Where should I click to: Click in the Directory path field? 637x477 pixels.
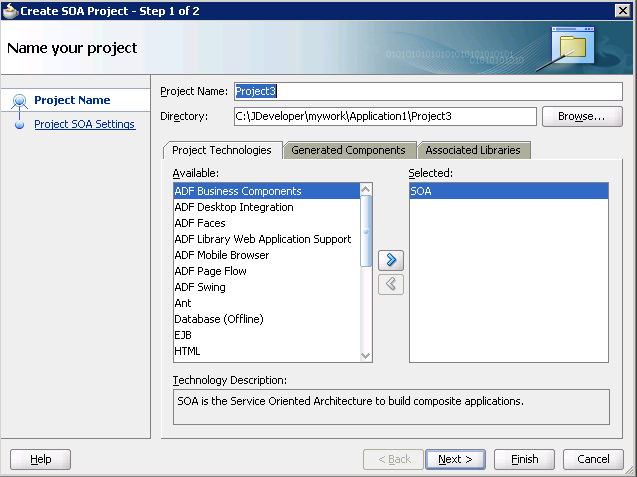(x=385, y=117)
